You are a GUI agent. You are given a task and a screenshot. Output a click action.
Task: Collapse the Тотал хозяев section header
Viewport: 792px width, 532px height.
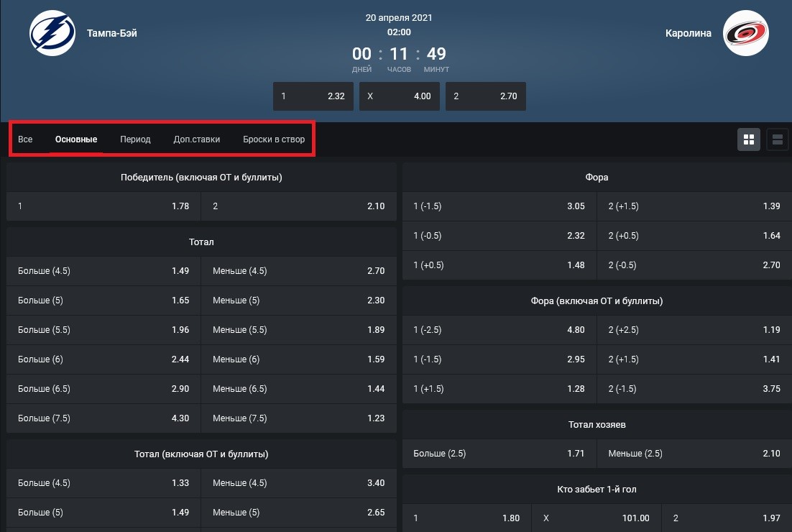[x=597, y=425]
